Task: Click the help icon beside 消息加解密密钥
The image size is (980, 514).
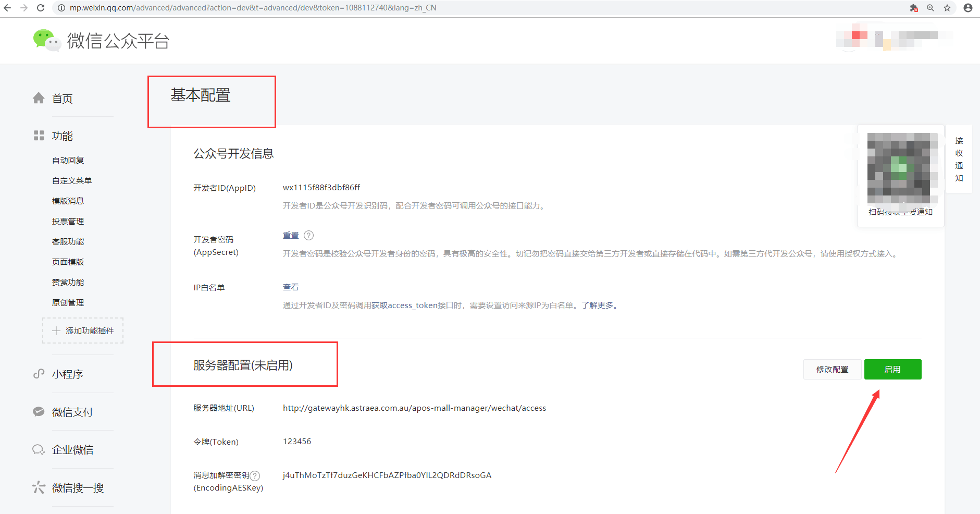Action: coord(255,475)
